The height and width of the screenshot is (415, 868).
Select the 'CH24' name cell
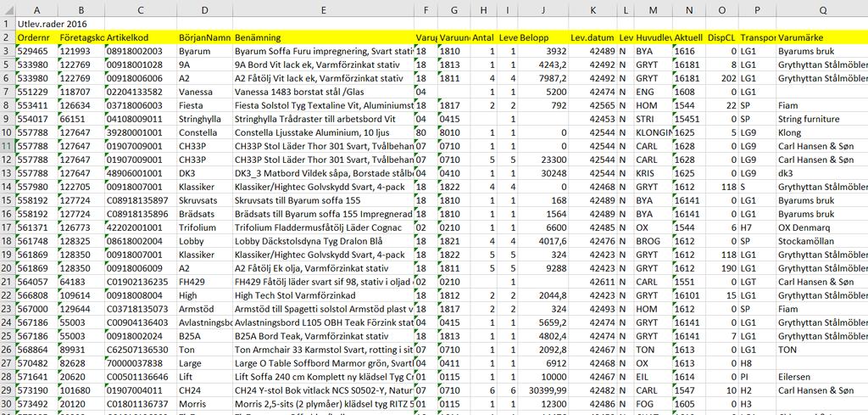pyautogui.click(x=205, y=390)
